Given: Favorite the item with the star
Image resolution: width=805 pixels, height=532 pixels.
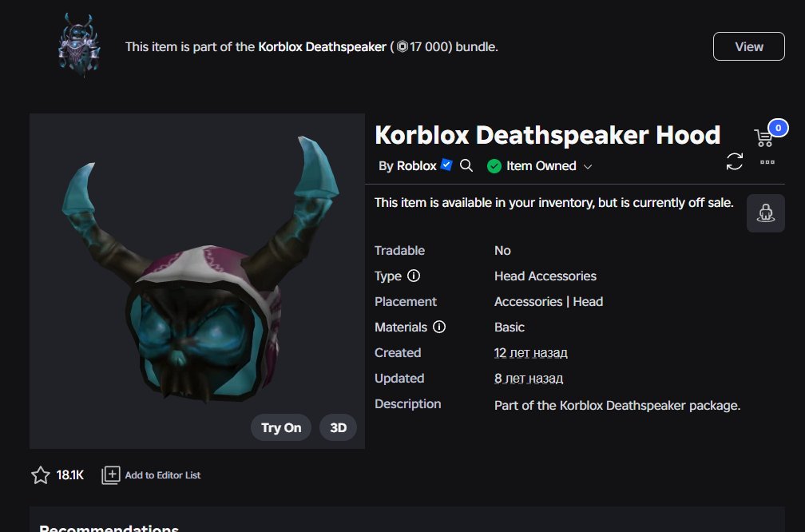Looking at the screenshot, I should [41, 475].
